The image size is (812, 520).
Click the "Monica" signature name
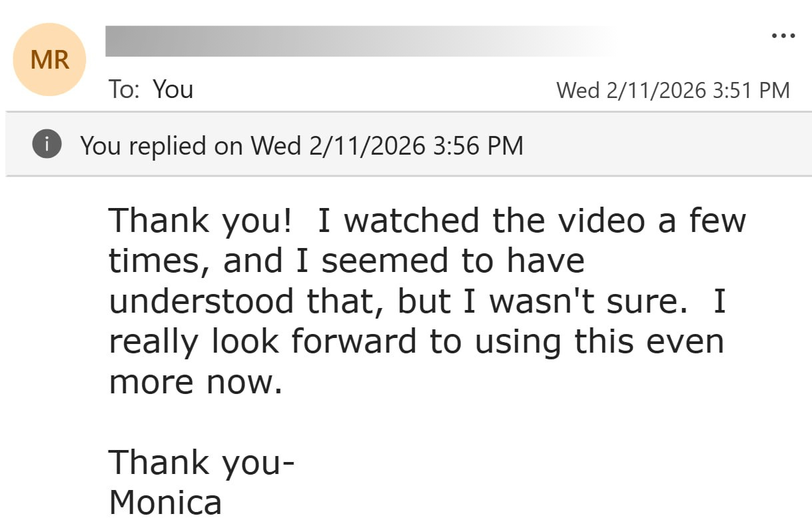coord(165,501)
